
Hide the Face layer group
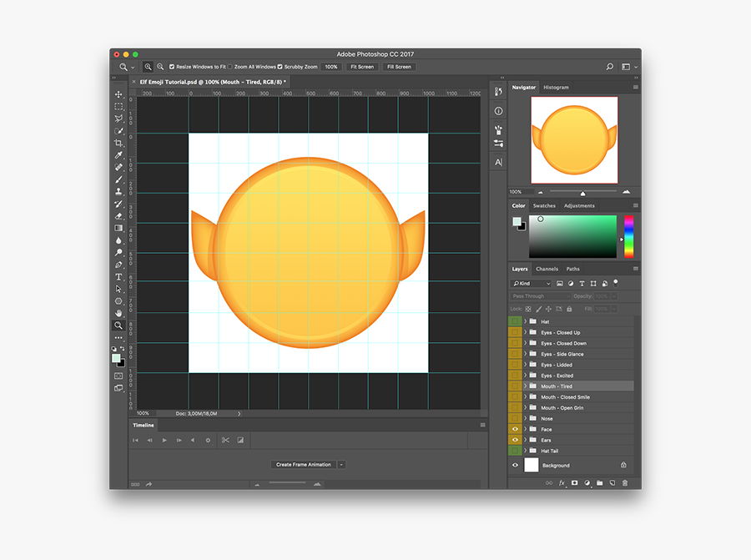tap(515, 429)
